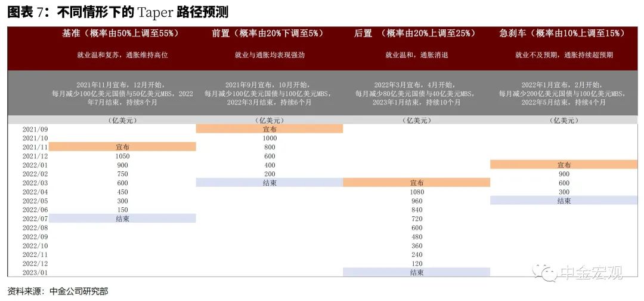This screenshot has height=301, width=644.
Task: Select the date row label '2022/09'
Action: point(34,237)
